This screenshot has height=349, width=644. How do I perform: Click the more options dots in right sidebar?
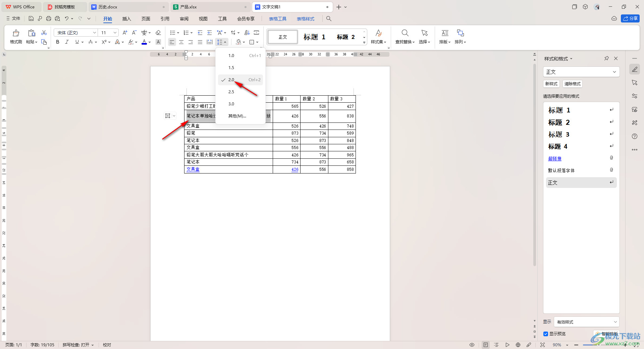point(635,150)
